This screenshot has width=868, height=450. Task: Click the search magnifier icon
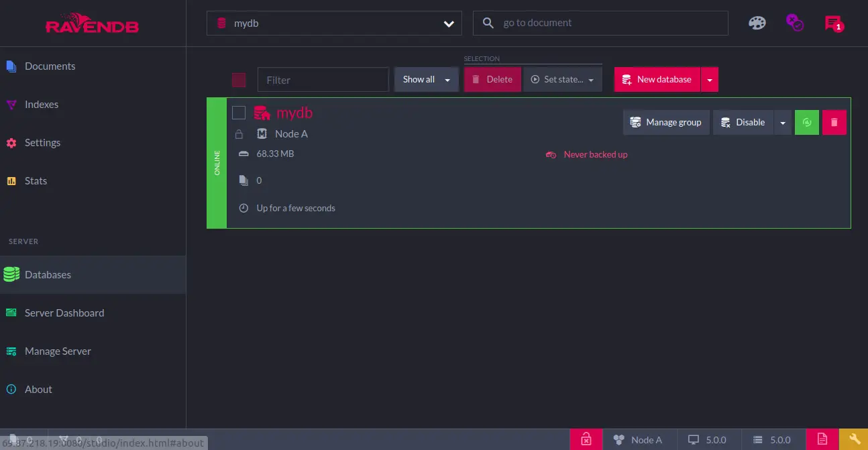click(488, 23)
